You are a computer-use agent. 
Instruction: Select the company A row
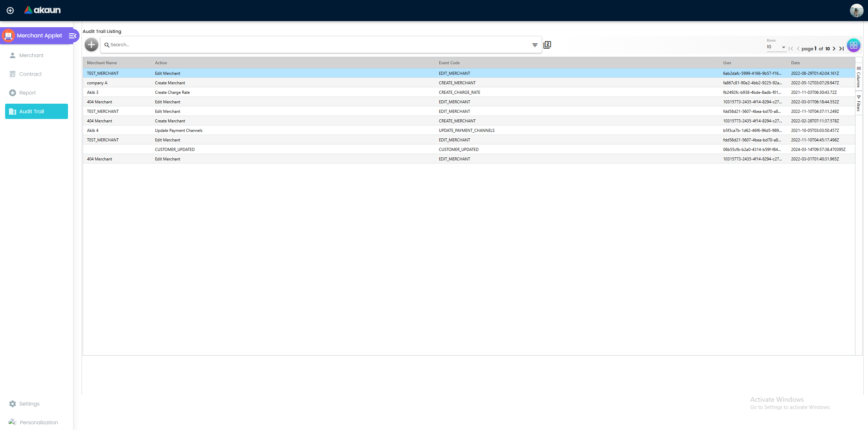tap(469, 83)
